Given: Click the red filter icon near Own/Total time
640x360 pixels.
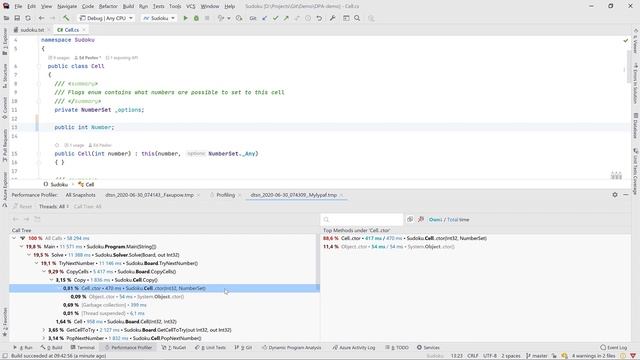Looking at the screenshot, I should (421, 220).
